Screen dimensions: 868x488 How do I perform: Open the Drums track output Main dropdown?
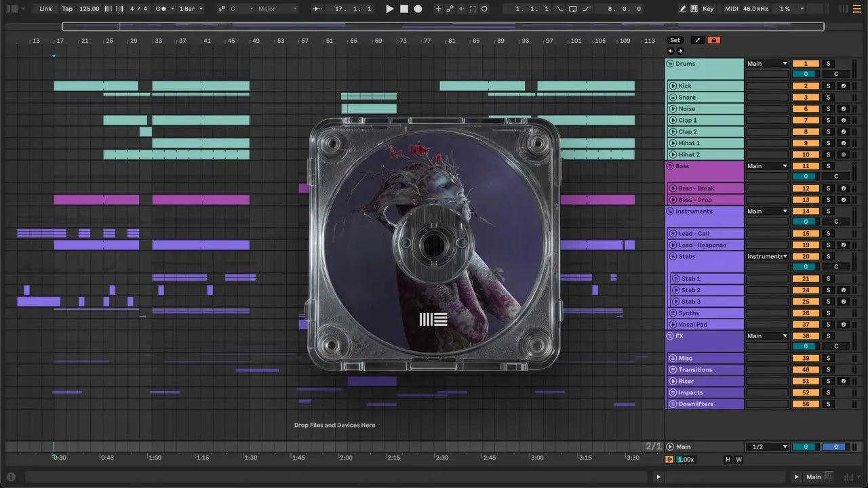[x=767, y=64]
